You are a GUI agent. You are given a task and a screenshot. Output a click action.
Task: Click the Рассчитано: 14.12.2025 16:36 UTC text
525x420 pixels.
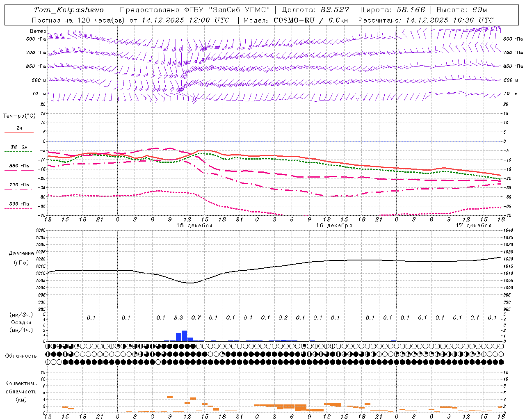(426, 20)
